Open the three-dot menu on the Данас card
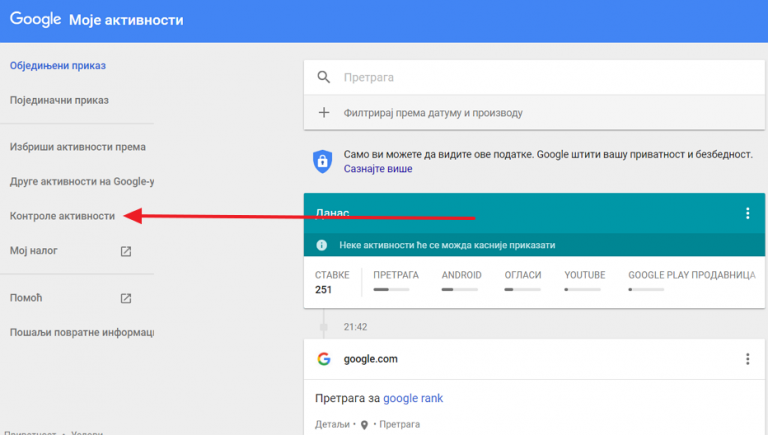Screen dimensions: 768x435 point(747,213)
